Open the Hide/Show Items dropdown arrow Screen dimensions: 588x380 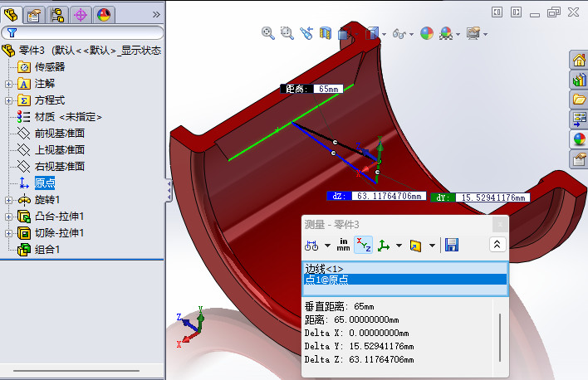tap(411, 35)
